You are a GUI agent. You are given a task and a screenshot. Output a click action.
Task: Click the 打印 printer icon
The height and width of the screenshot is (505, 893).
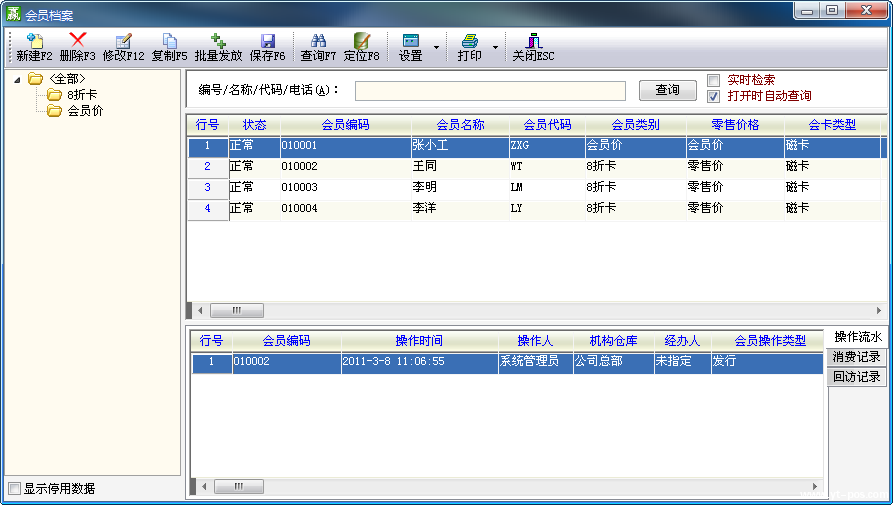point(470,40)
